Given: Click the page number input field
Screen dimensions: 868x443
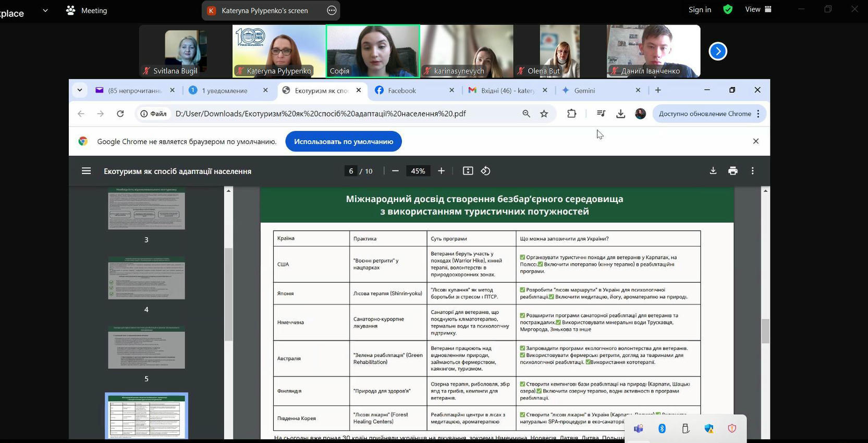Looking at the screenshot, I should tap(351, 171).
